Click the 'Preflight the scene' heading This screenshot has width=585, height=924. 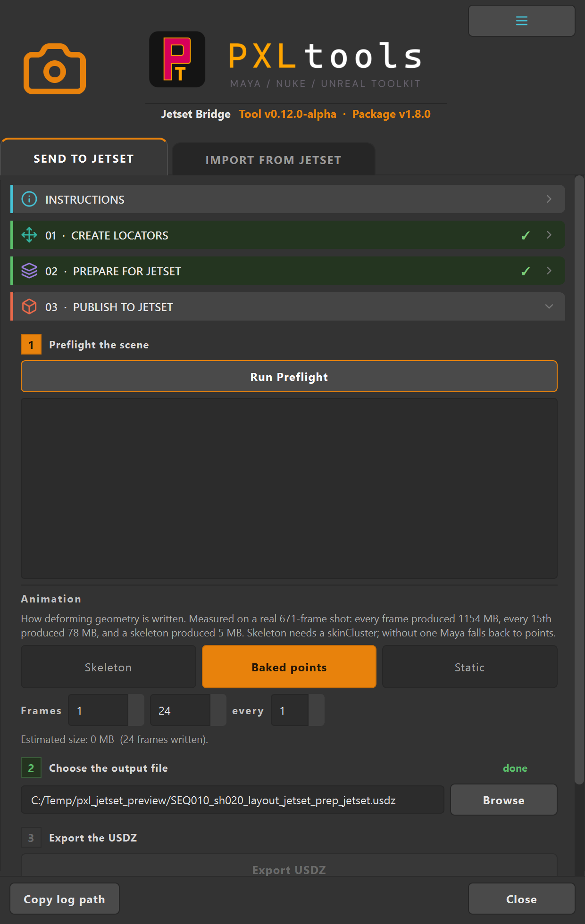[99, 345]
